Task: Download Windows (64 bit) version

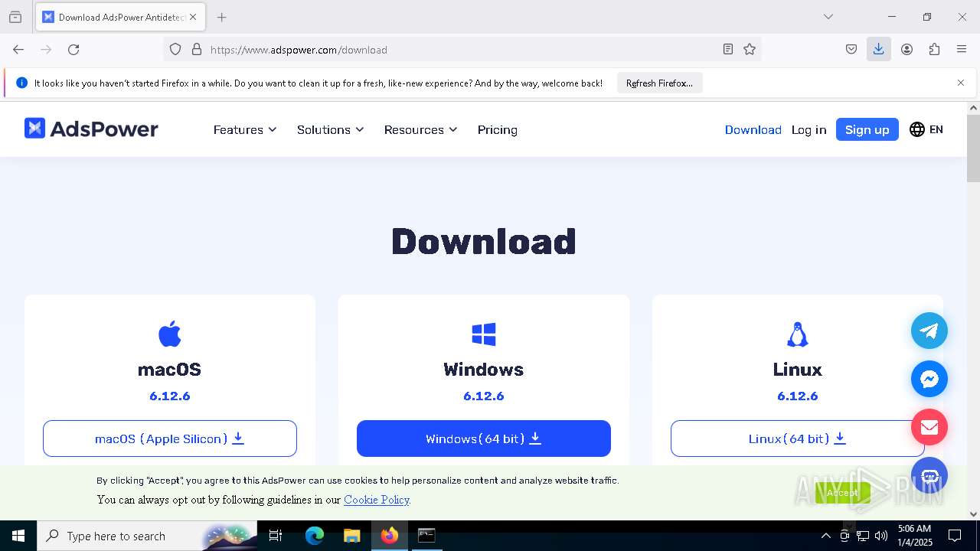Action: tap(484, 439)
